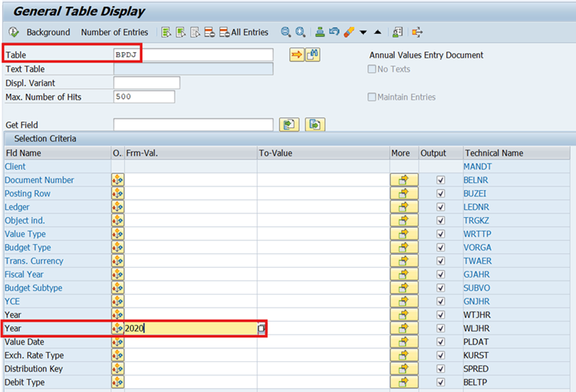576x392 pixels.
Task: Uncheck Output checkbox for Document Number
Action: tap(440, 180)
